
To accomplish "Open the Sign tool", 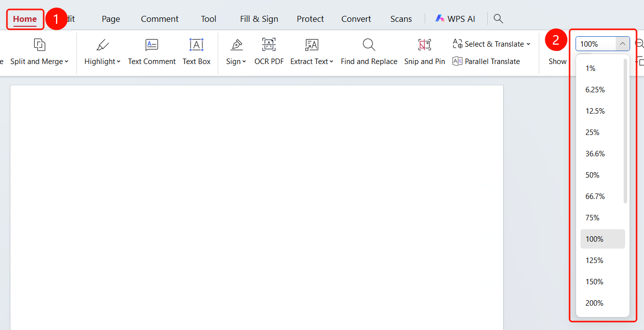I will click(237, 52).
